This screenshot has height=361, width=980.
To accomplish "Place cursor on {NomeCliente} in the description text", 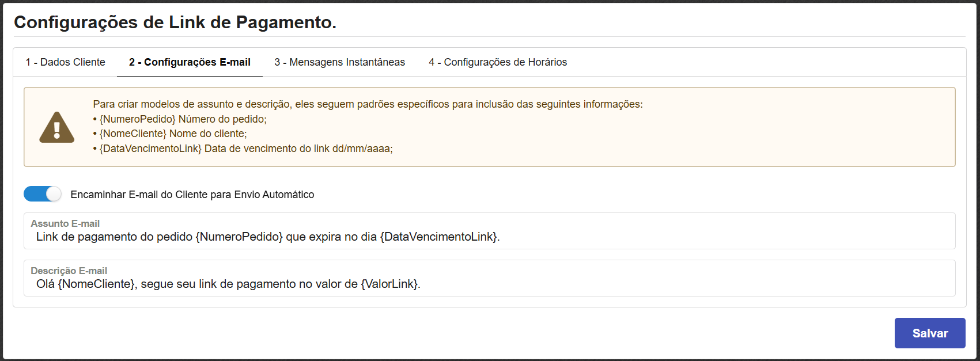I will [x=96, y=284].
